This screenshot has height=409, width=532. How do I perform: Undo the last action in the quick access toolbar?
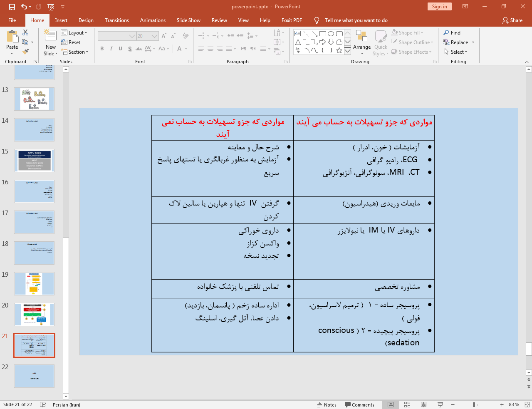click(x=24, y=7)
